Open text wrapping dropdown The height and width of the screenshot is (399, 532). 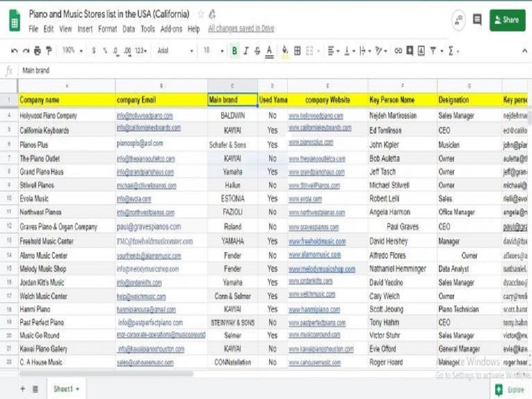[365, 51]
